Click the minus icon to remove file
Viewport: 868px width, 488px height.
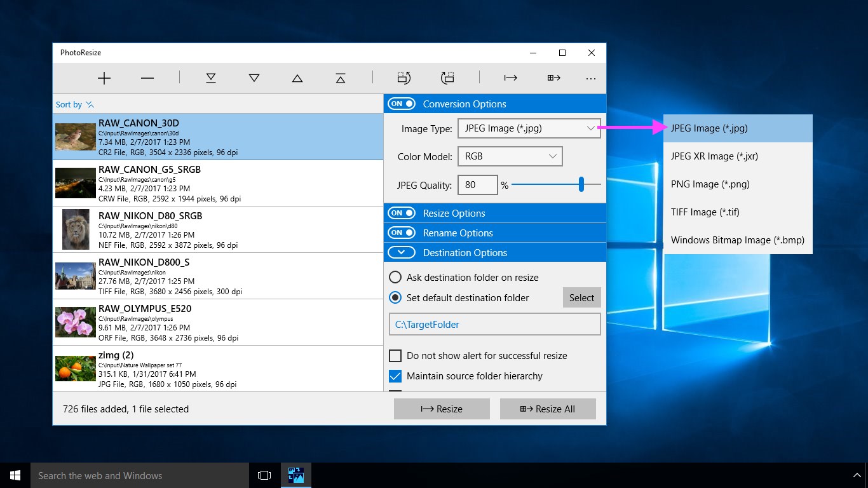pyautogui.click(x=147, y=78)
